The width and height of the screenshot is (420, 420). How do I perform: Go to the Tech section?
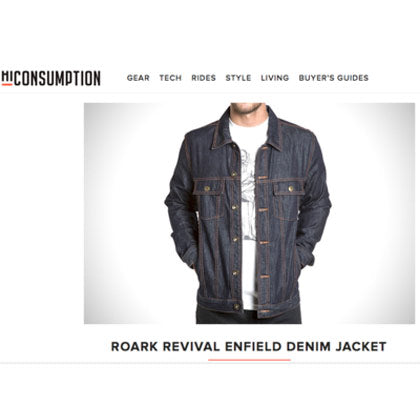[x=170, y=78]
